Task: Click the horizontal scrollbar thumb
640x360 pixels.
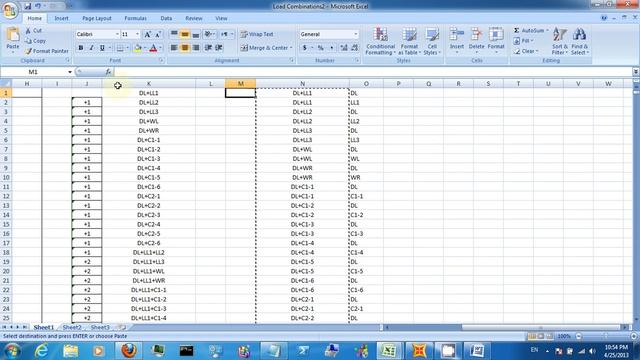Action: [x=541, y=327]
